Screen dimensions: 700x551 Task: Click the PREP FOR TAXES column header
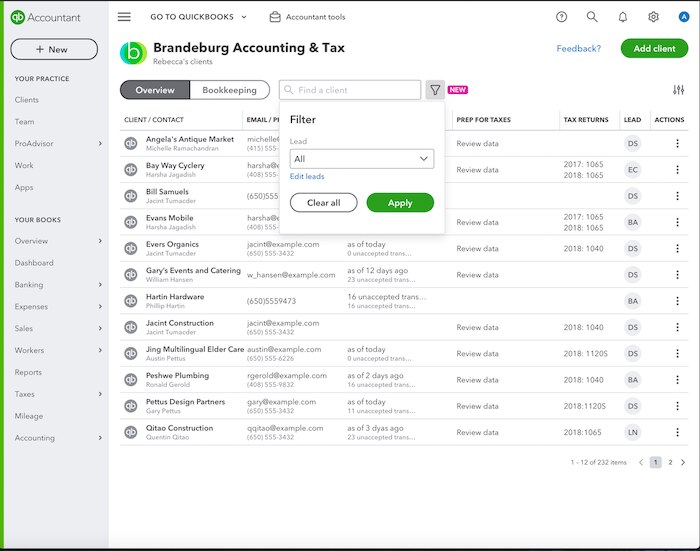[483, 120]
